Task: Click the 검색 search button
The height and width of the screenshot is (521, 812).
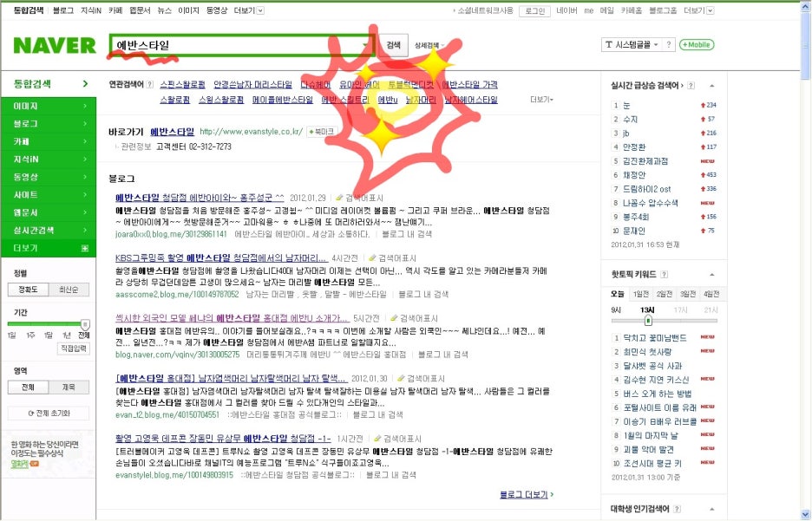Action: tap(394, 45)
